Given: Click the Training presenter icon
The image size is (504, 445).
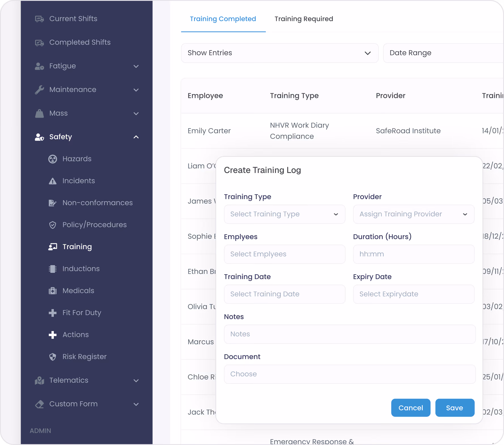Looking at the screenshot, I should point(53,247).
